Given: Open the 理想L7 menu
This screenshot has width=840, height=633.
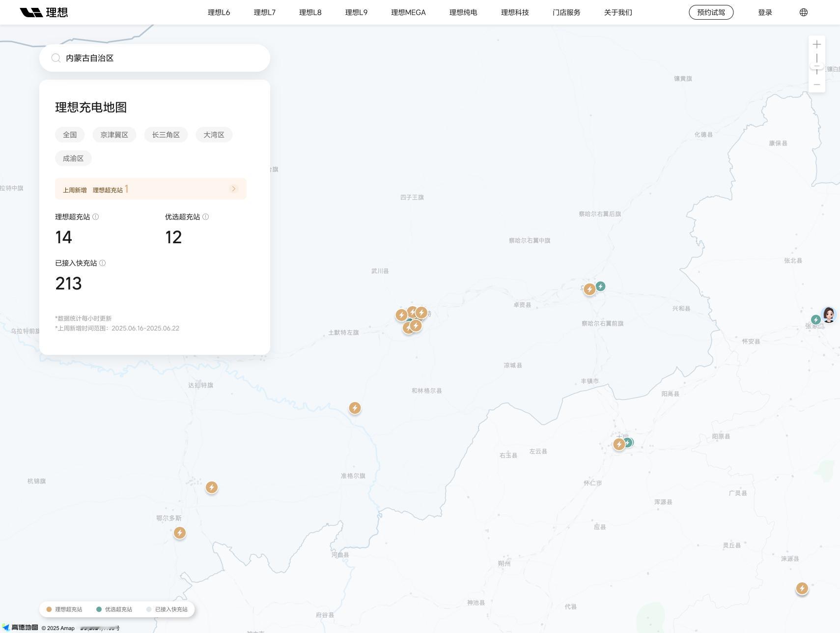Looking at the screenshot, I should 265,12.
